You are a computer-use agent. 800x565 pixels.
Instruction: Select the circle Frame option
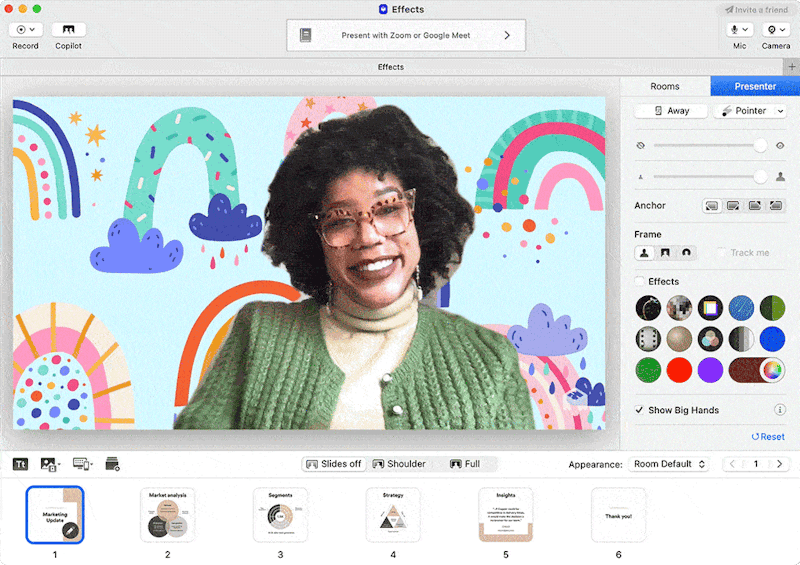coord(686,253)
